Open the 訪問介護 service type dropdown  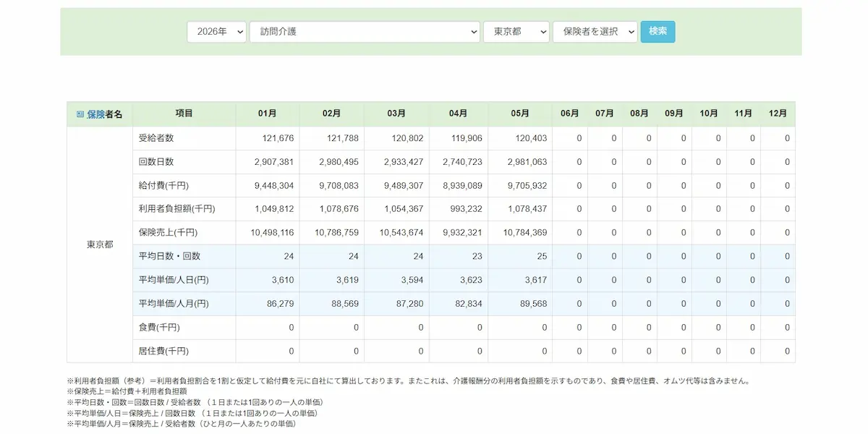point(365,32)
